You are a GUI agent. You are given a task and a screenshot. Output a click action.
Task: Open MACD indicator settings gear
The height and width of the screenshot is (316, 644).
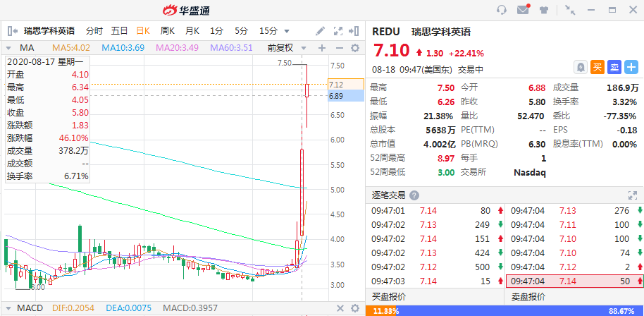click(355, 308)
